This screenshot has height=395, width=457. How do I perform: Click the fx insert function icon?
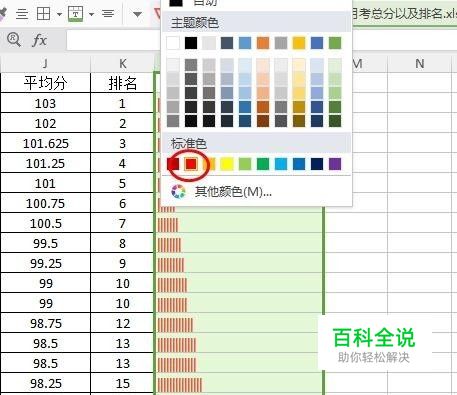click(x=39, y=40)
